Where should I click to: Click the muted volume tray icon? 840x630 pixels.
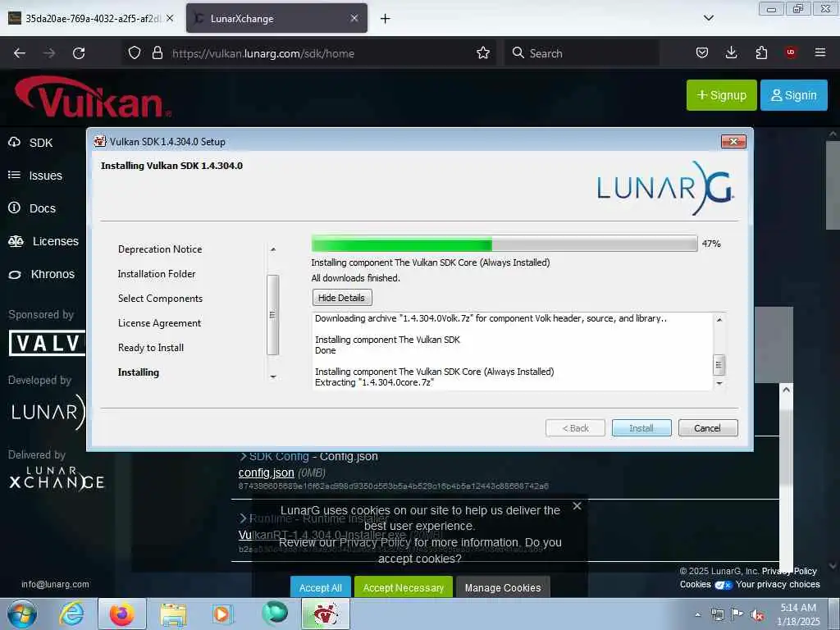pyautogui.click(x=757, y=615)
